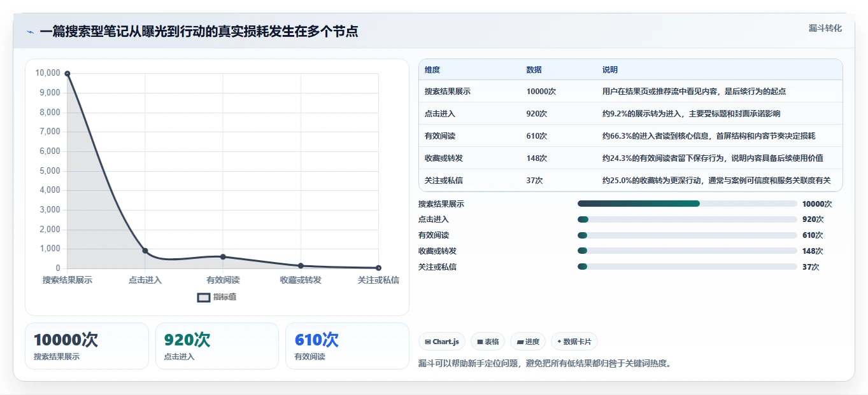Click the Chart.js chip
This screenshot has width=868, height=395.
442,342
